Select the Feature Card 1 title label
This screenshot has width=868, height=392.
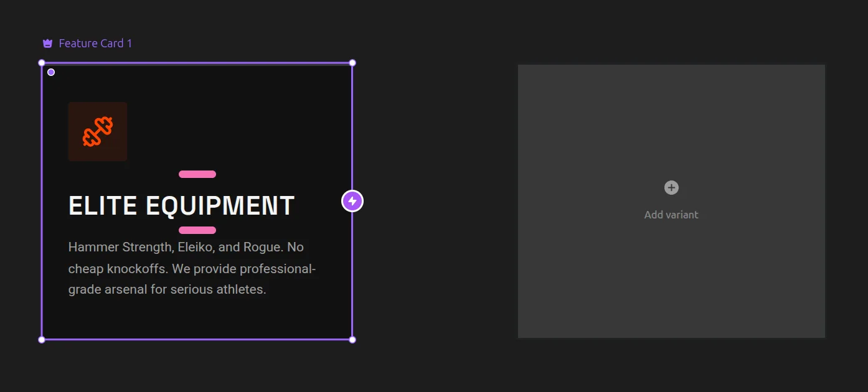coord(95,44)
